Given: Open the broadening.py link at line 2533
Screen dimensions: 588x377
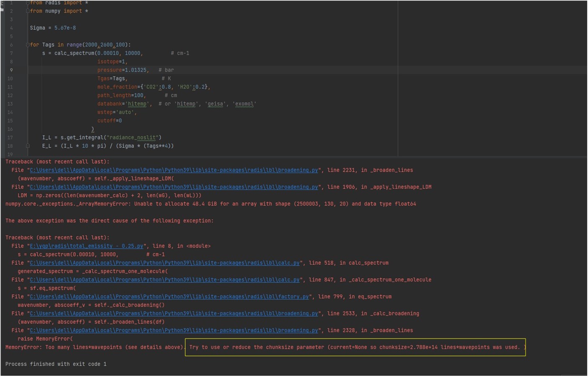Looking at the screenshot, I should point(173,313).
